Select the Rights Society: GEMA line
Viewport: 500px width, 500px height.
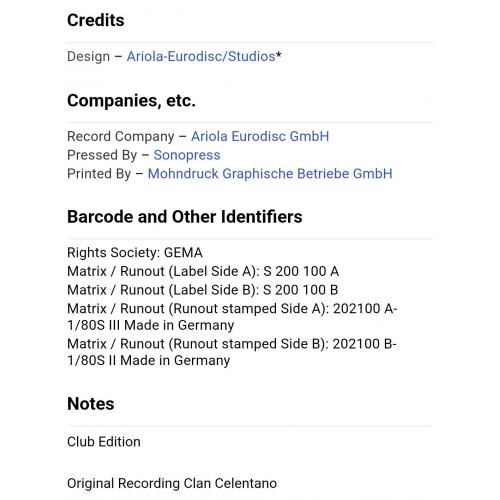tap(135, 253)
